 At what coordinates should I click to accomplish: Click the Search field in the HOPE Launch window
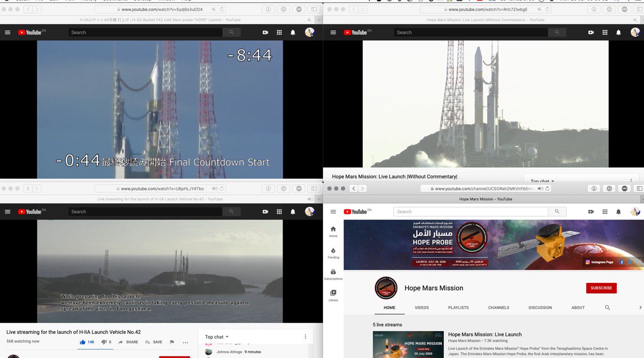tap(145, 32)
